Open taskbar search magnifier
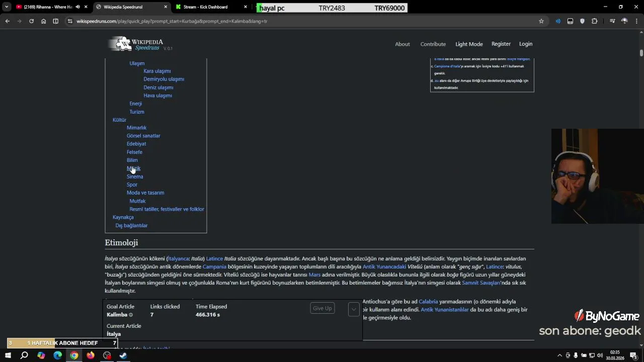The image size is (644, 362). 24,355
